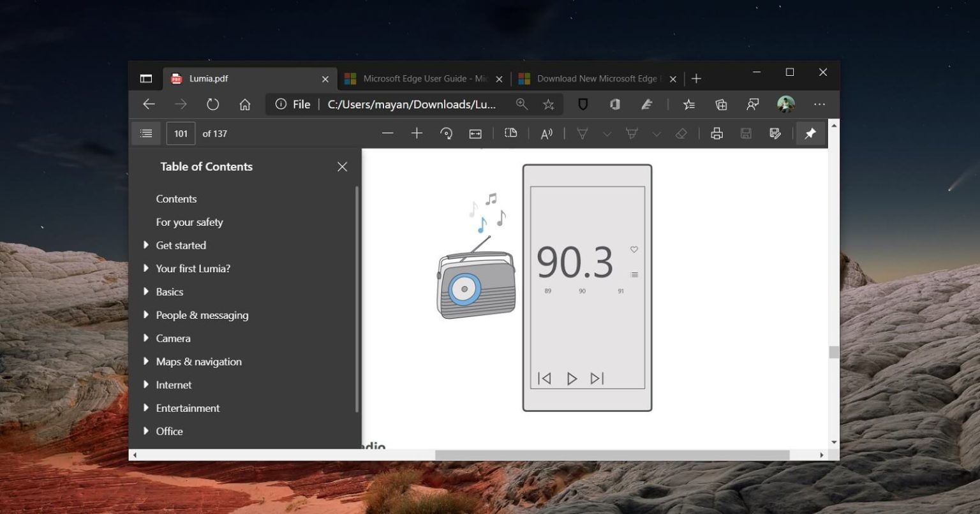Select For your safety in Table of Contents

[189, 222]
